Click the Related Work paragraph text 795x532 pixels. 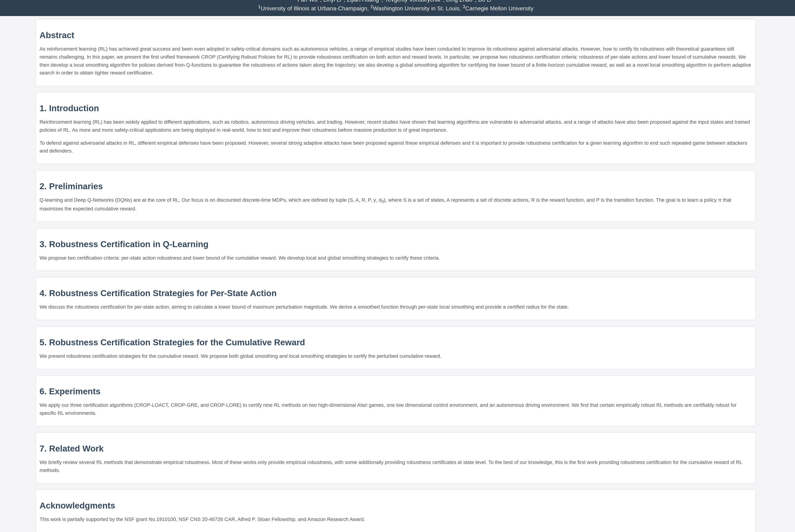pos(390,466)
